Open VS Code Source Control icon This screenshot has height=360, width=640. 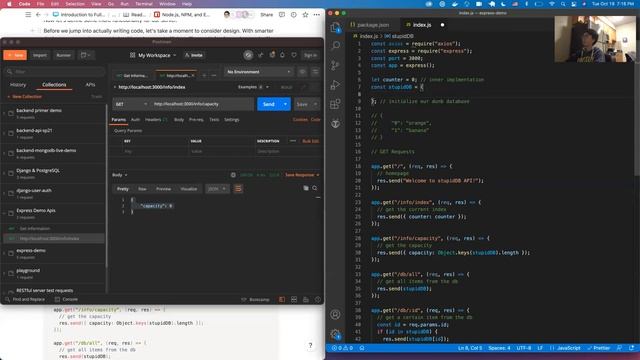(x=335, y=65)
